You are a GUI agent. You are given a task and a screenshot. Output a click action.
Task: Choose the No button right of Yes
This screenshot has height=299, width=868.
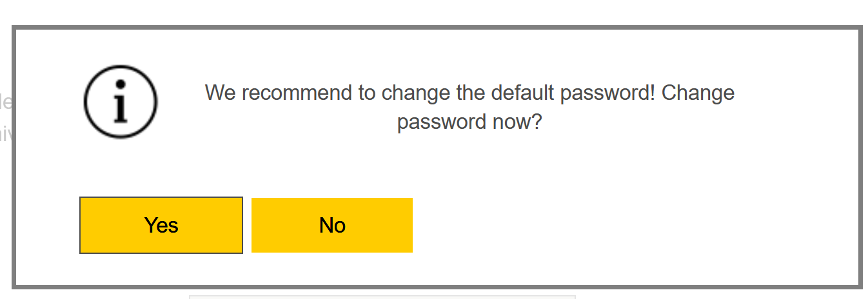point(332,225)
